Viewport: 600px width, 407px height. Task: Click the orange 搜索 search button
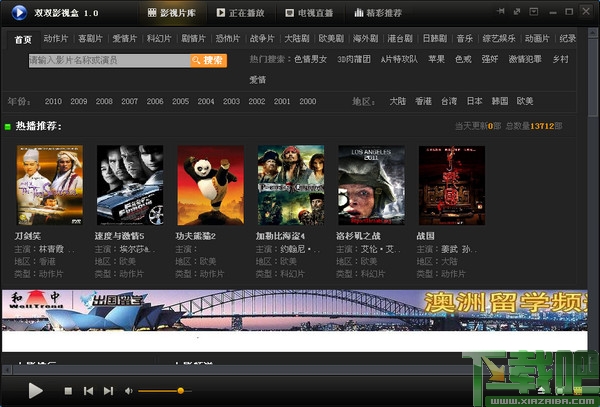[209, 60]
